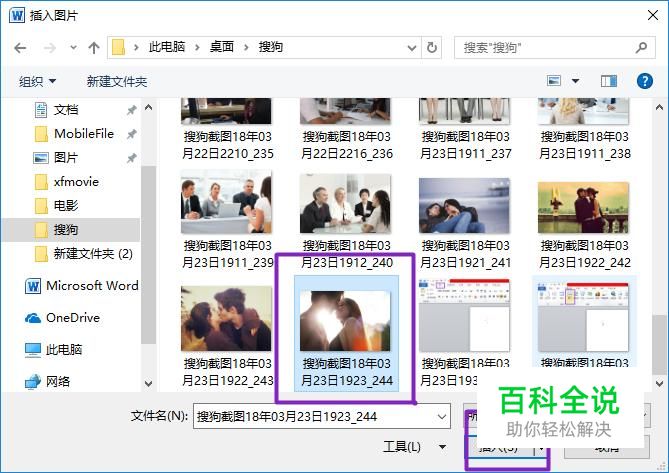Click navigation pane scroll up arrow
Image resolution: width=669 pixels, height=473 pixels.
coord(148,107)
